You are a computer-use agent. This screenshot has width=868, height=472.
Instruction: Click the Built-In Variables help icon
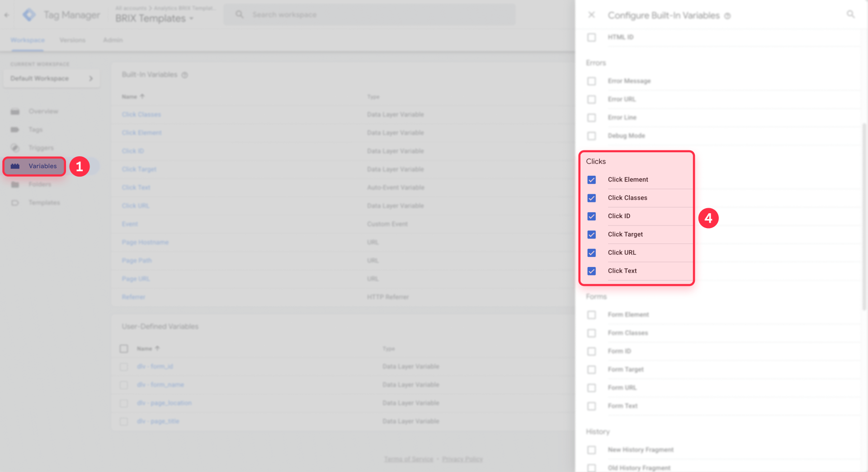pyautogui.click(x=184, y=75)
